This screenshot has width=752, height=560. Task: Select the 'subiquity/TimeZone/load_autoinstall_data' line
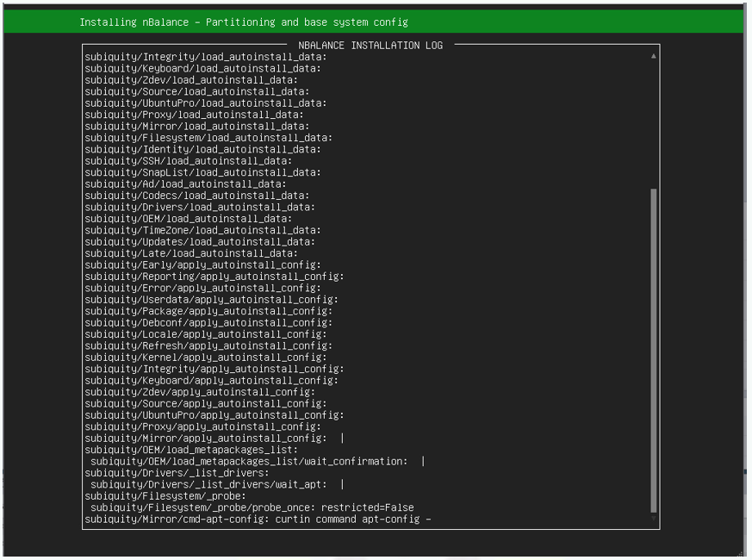pyautogui.click(x=202, y=230)
